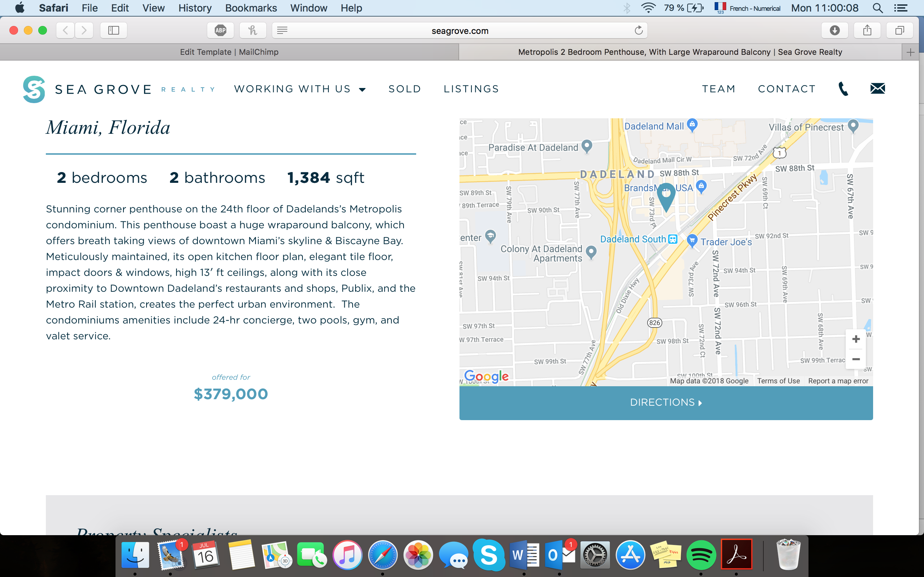The width and height of the screenshot is (924, 577).
Task: Zoom out on the Google map
Action: [856, 359]
